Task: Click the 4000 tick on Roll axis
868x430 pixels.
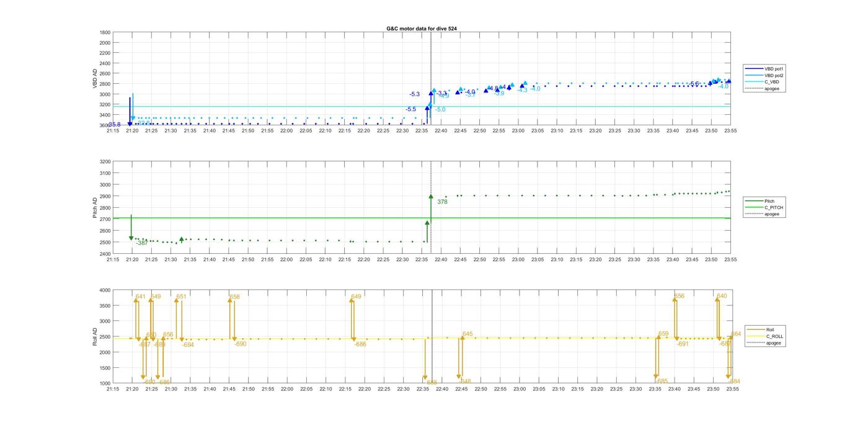Action: point(105,290)
